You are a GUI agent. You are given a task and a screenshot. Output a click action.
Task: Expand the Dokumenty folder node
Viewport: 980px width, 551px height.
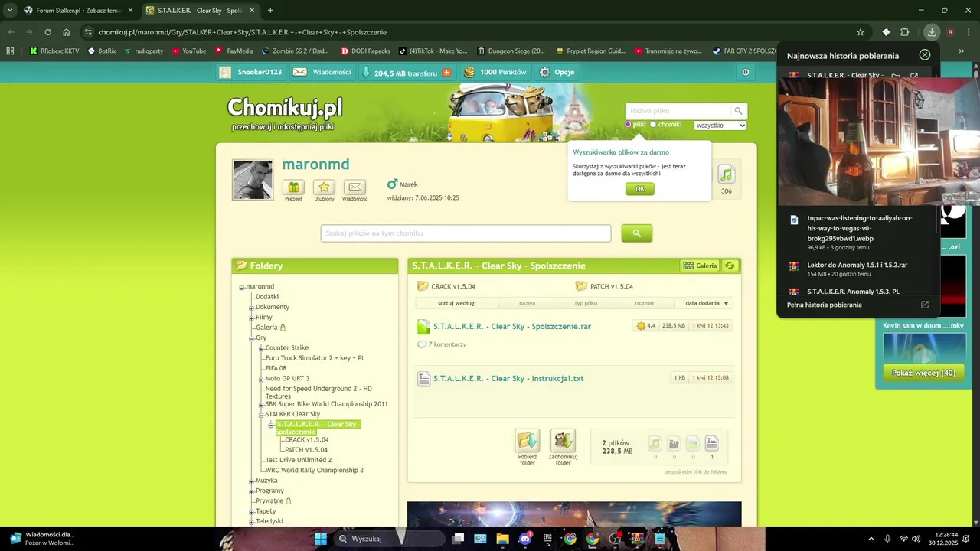tap(251, 308)
